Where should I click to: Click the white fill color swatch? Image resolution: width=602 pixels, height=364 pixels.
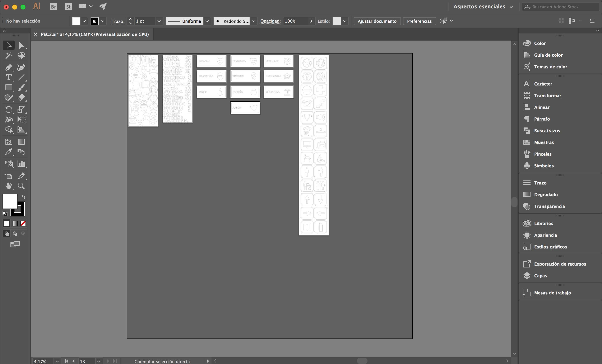[10, 201]
